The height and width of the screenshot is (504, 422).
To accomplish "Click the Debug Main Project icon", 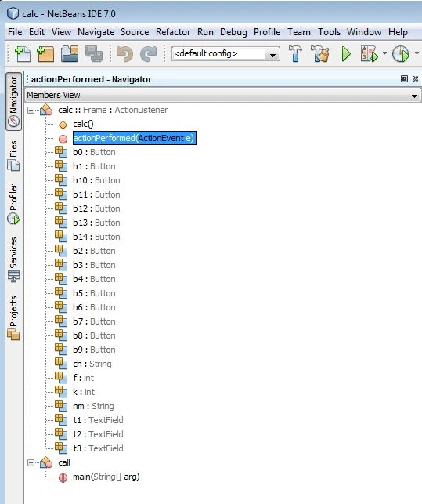I will pyautogui.click(x=369, y=53).
